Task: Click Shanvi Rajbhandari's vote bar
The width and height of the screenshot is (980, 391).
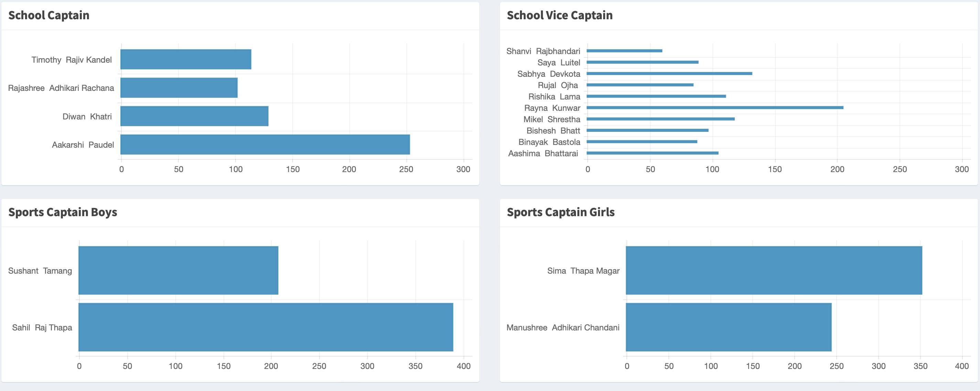Action: [x=624, y=51]
